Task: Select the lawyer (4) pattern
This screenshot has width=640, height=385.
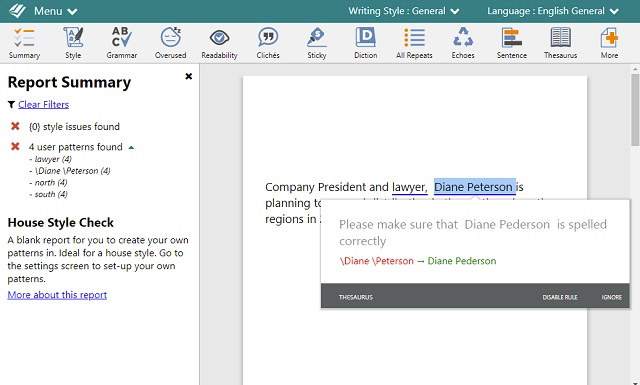Action: tap(53, 159)
